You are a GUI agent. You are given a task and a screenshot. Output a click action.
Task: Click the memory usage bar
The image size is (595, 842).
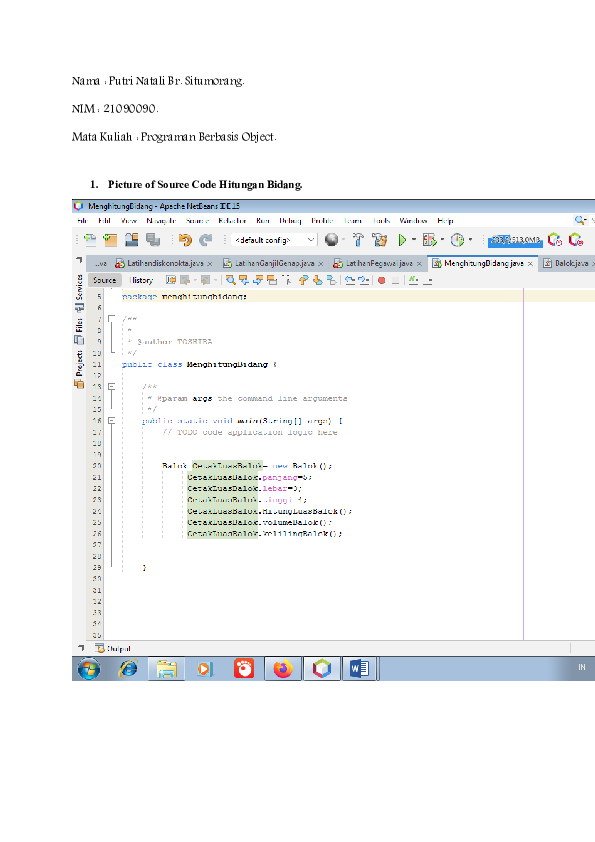515,240
